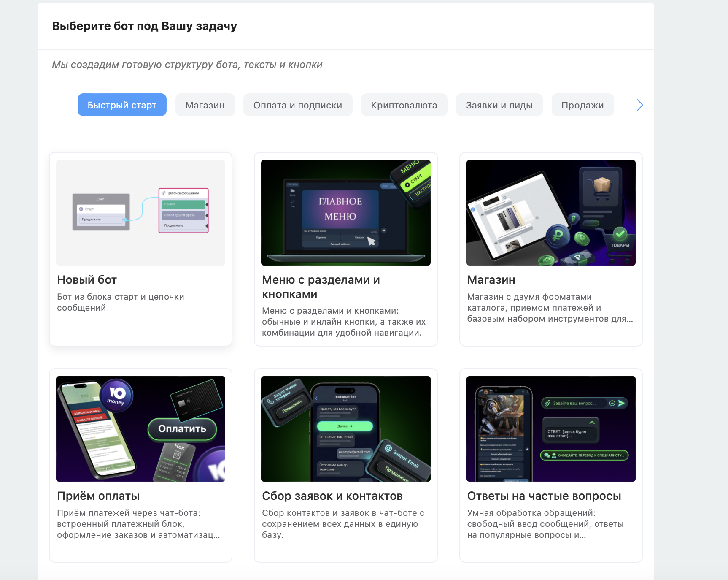Select the Сбор заявок phone preview image
Image resolution: width=728 pixels, height=580 pixels.
[346, 429]
